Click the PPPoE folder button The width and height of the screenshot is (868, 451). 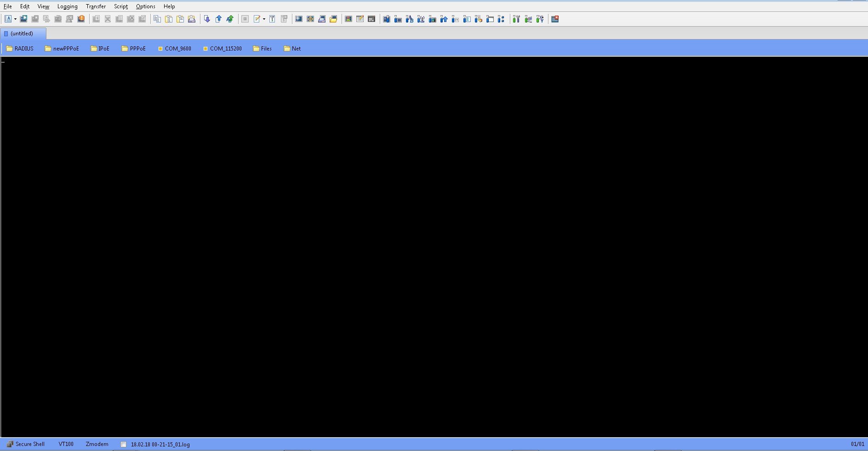coord(134,49)
